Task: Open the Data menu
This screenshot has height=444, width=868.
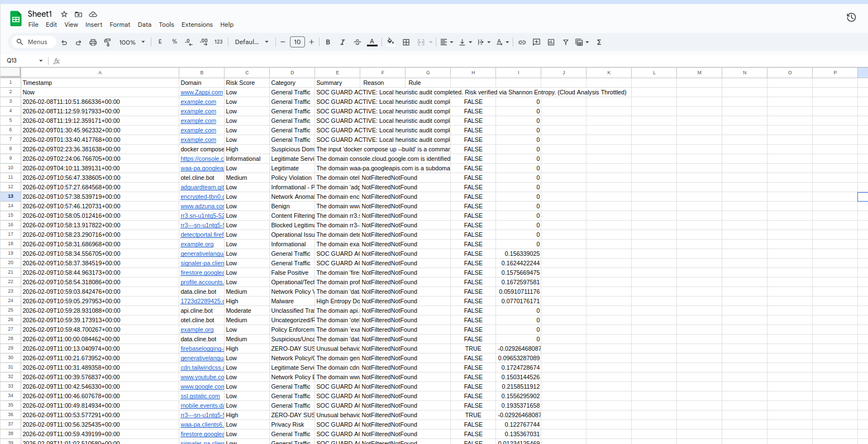Action: coord(145,25)
